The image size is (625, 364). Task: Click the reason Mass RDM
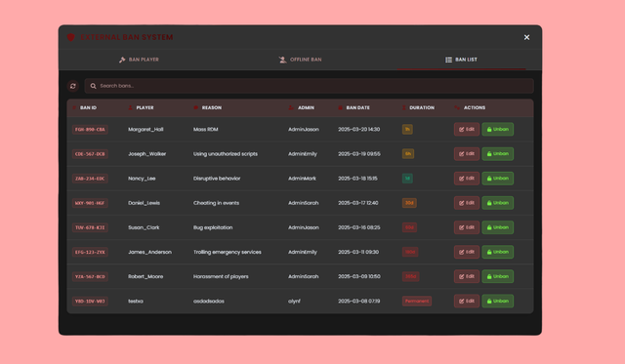click(206, 130)
